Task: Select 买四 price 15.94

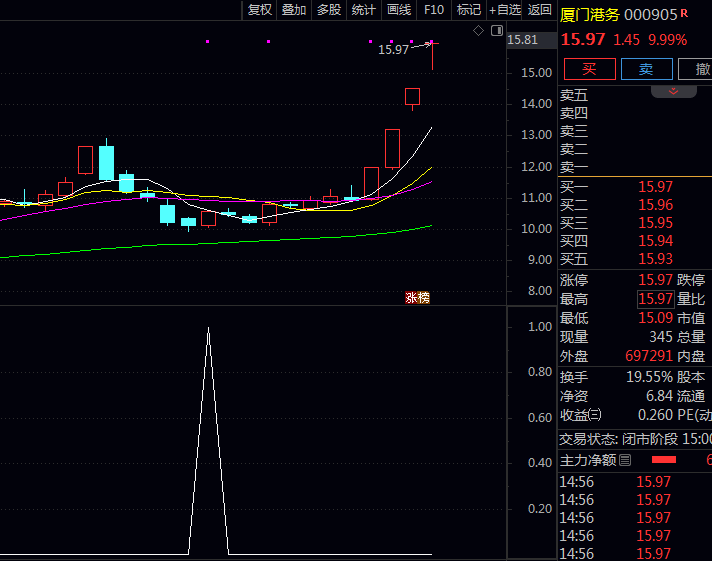Action: click(x=655, y=241)
